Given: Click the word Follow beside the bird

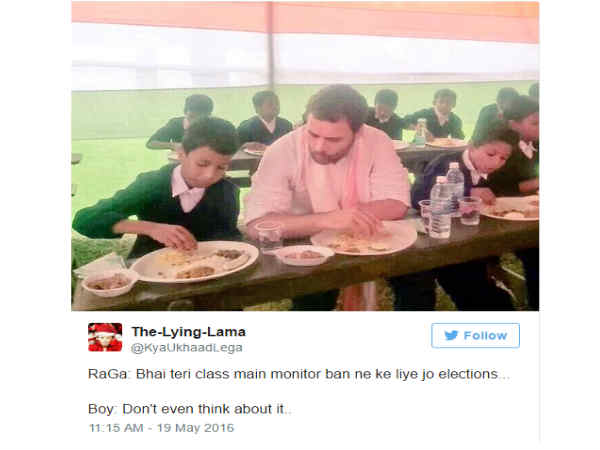Looking at the screenshot, I should pyautogui.click(x=485, y=336).
